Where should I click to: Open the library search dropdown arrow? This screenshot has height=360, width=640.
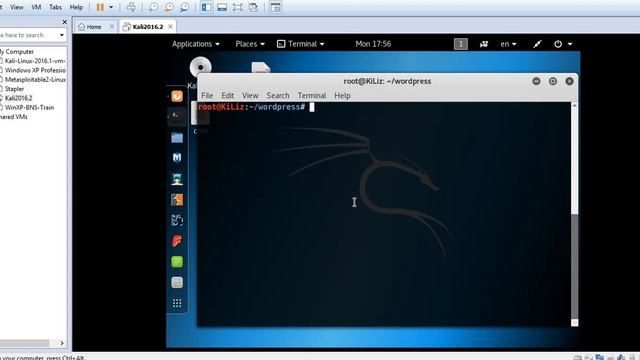coord(62,35)
